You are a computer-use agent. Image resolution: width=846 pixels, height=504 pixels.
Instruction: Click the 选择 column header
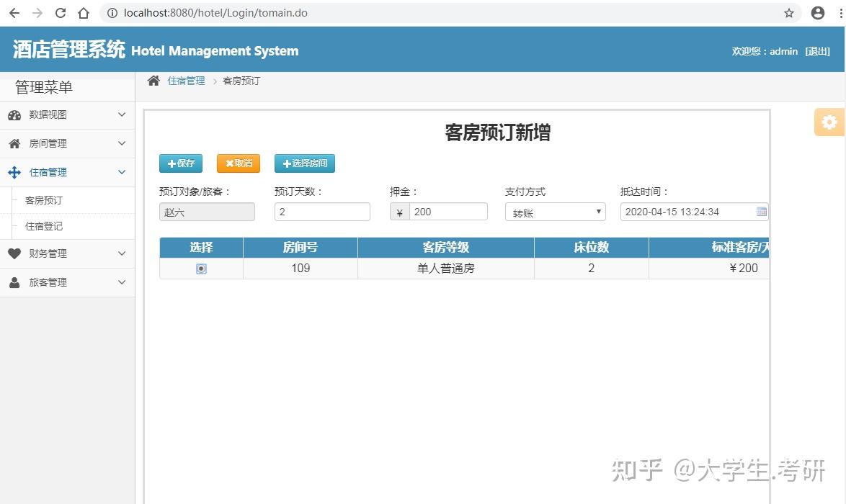pyautogui.click(x=201, y=248)
